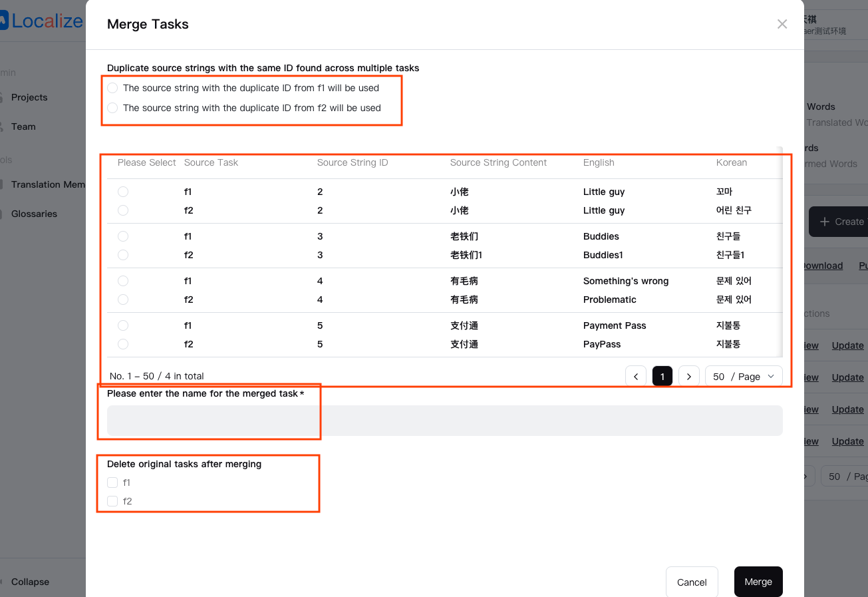Choose f1 row with ID 2
Screen dimensions: 868x597
tap(123, 192)
